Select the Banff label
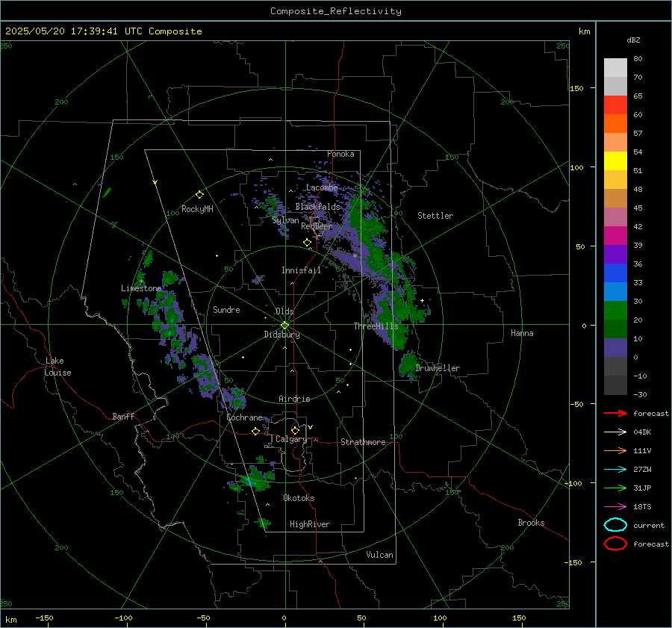The width and height of the screenshot is (672, 628). click(123, 416)
